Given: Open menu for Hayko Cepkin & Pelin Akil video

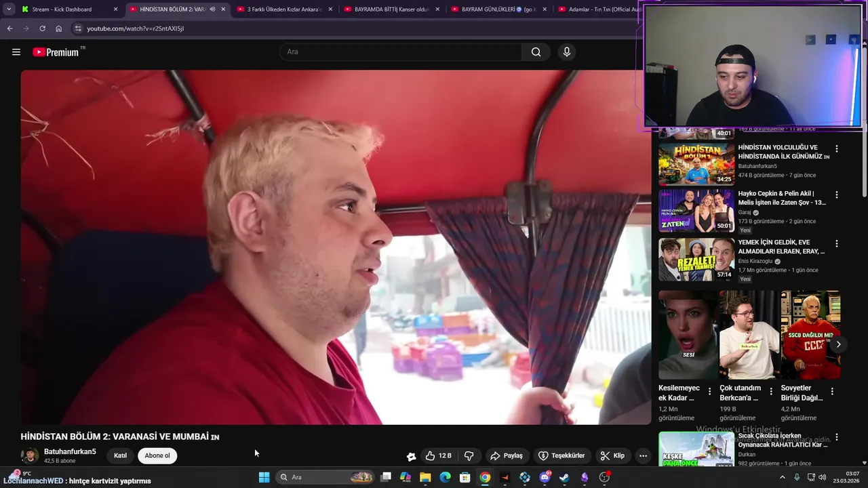Looking at the screenshot, I should pos(836,195).
